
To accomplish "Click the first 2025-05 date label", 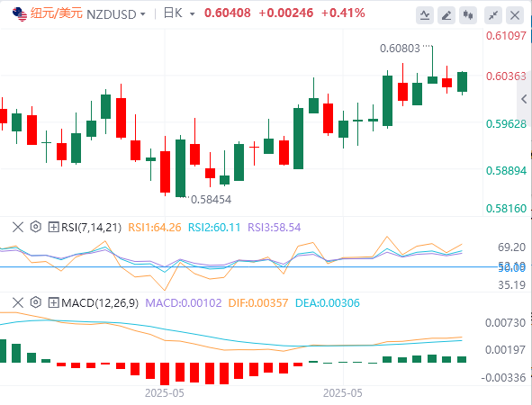I will tap(165, 393).
